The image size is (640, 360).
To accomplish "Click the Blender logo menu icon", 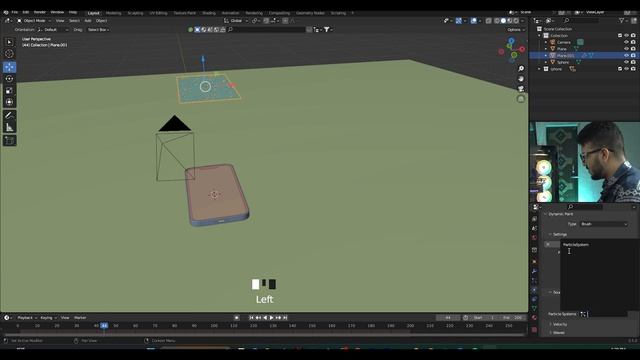I will pos(6,13).
